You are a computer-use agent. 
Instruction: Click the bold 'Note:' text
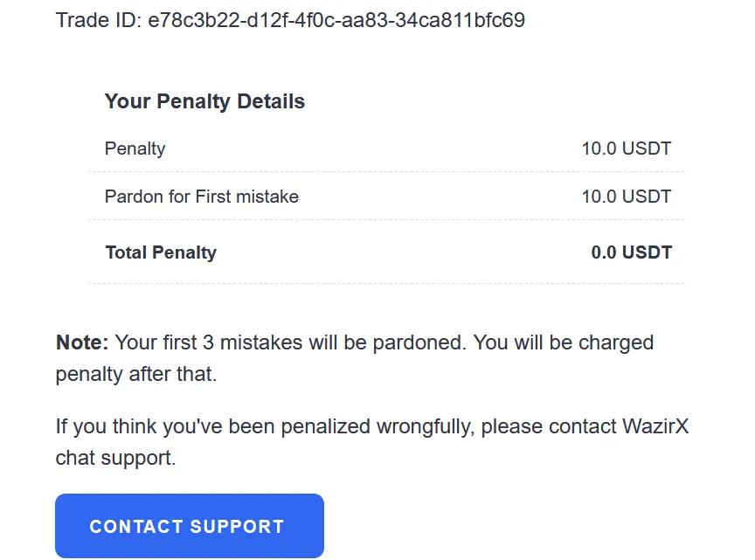click(82, 342)
